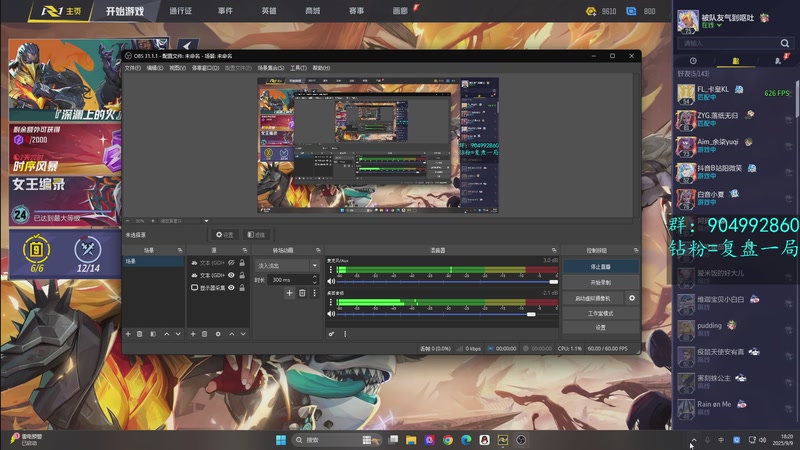
Task: Open scene filters icon in the 场景 panel toolbar
Action: pos(153,334)
